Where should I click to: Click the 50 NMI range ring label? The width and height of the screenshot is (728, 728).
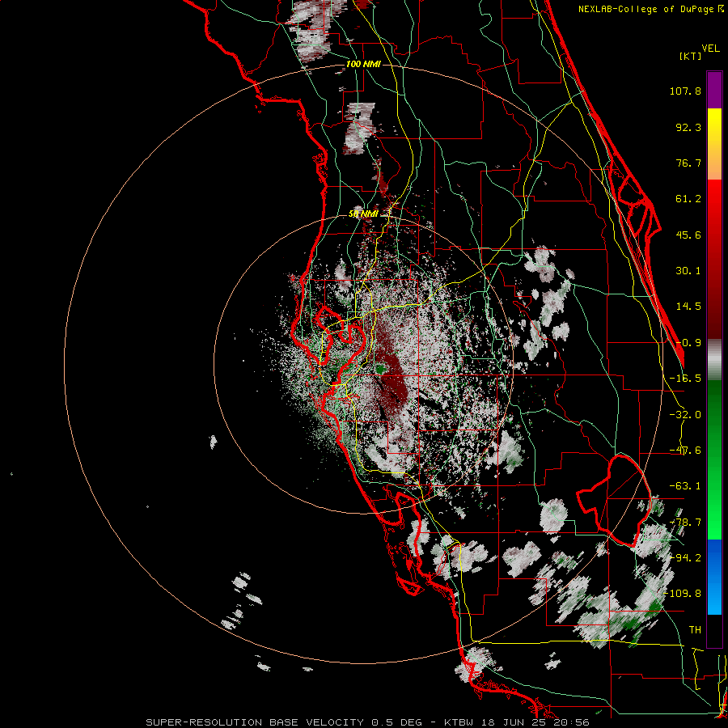(363, 214)
